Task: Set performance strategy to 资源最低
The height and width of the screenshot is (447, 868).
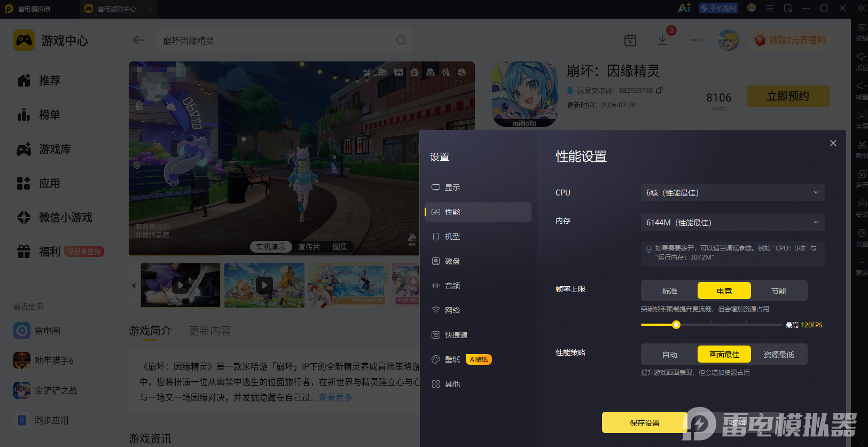Action: pos(779,354)
